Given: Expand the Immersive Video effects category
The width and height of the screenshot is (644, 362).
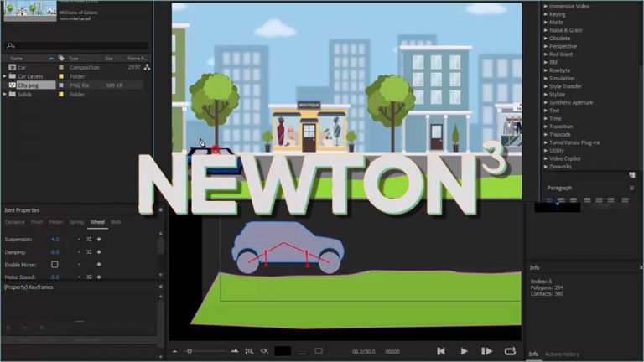Looking at the screenshot, I should tap(546, 6).
